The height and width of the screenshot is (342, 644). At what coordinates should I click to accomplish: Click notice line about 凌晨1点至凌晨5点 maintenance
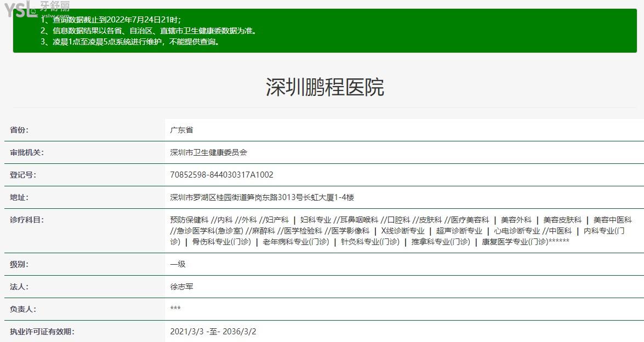130,42
